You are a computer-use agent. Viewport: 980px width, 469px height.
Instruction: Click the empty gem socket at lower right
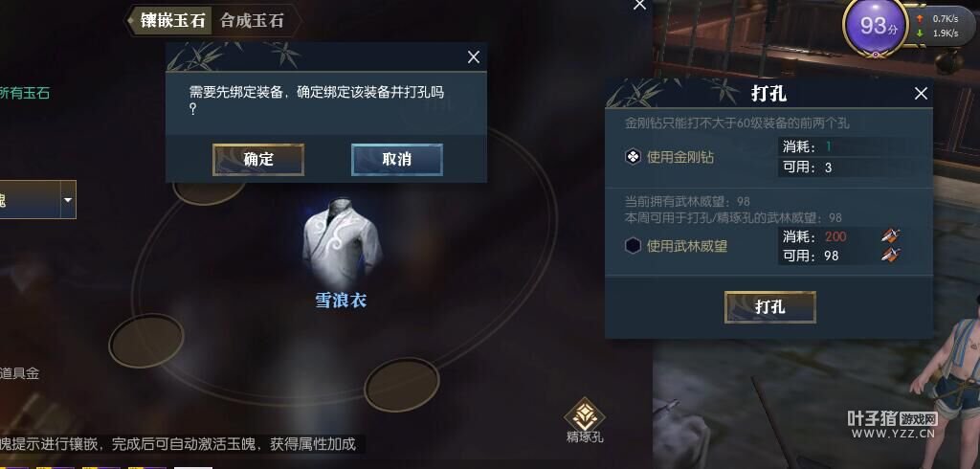[402, 385]
